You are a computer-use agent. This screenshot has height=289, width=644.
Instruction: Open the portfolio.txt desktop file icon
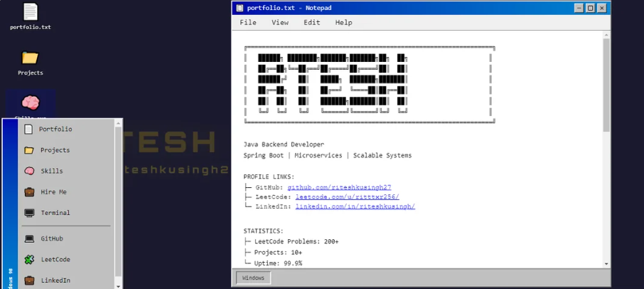coord(31,16)
